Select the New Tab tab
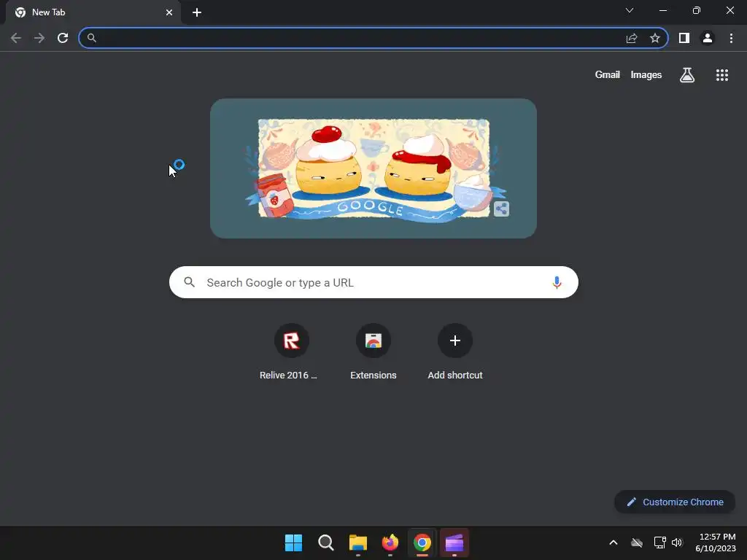Screen dimensions: 747x560 point(93,12)
